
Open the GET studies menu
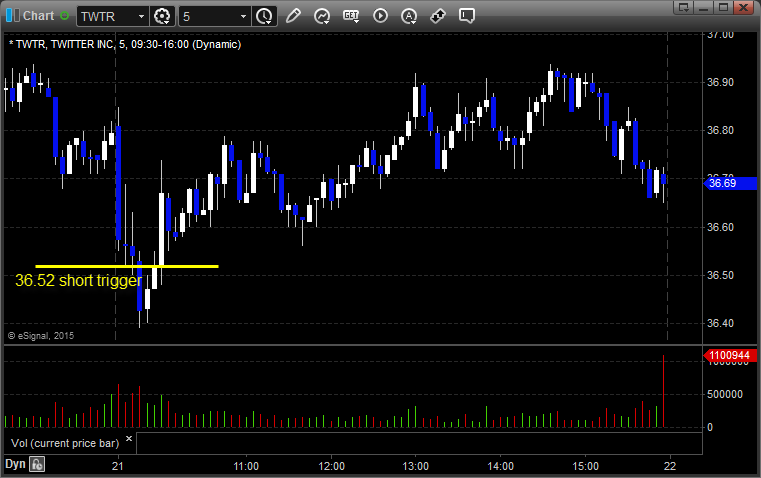pos(351,16)
